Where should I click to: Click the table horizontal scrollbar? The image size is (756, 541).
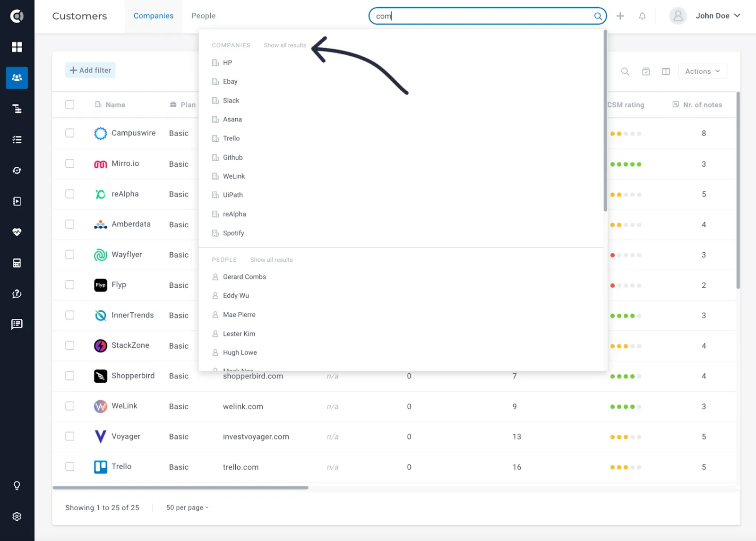pos(180,488)
